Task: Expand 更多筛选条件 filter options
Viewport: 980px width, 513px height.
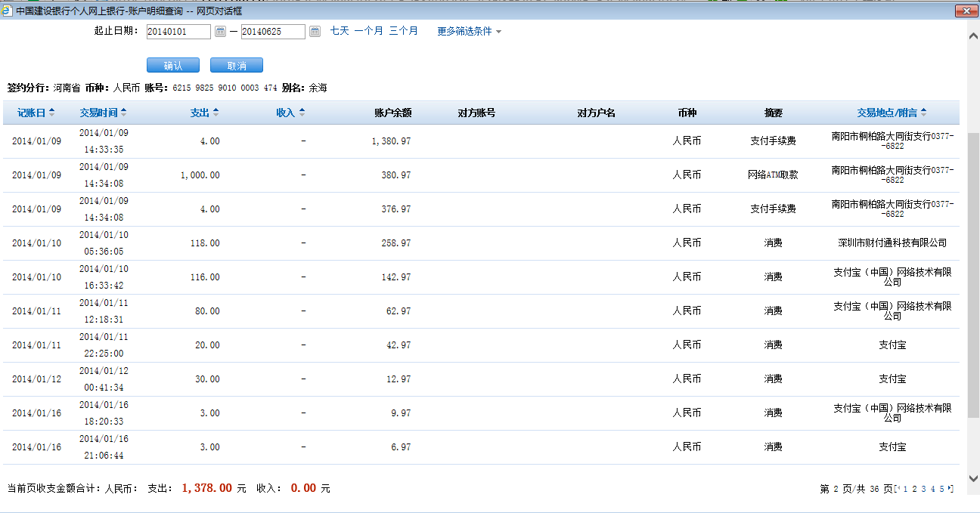Action: (469, 32)
